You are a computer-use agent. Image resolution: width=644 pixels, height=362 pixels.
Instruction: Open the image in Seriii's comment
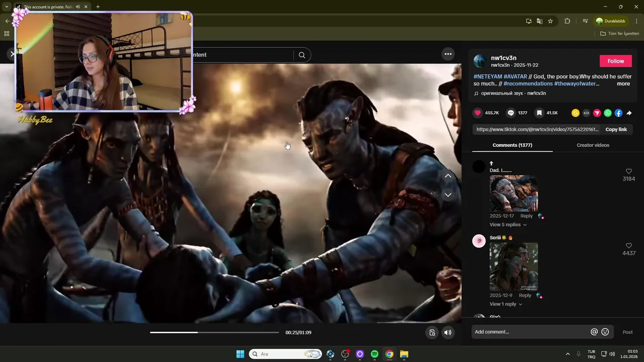[x=514, y=266]
